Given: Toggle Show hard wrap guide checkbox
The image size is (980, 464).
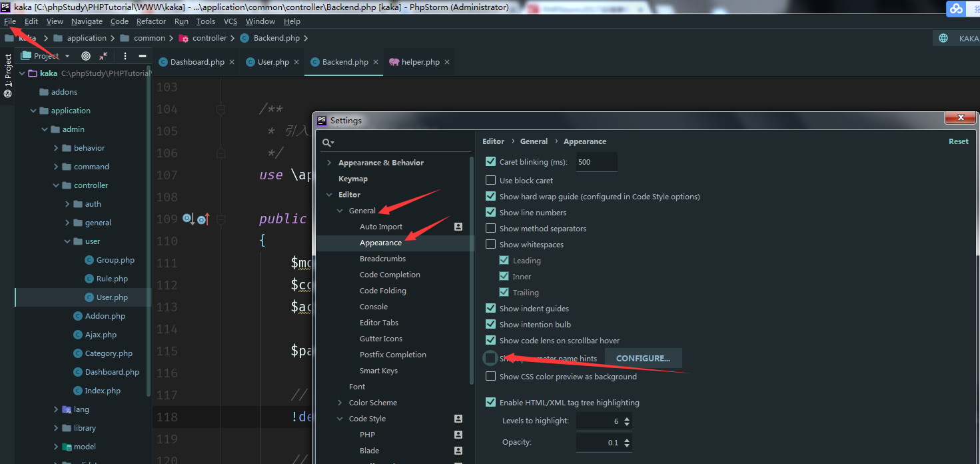Looking at the screenshot, I should pos(491,196).
